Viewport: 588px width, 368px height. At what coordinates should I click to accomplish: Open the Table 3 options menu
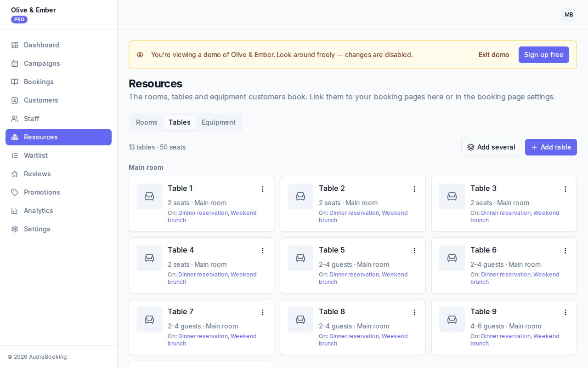click(x=565, y=189)
